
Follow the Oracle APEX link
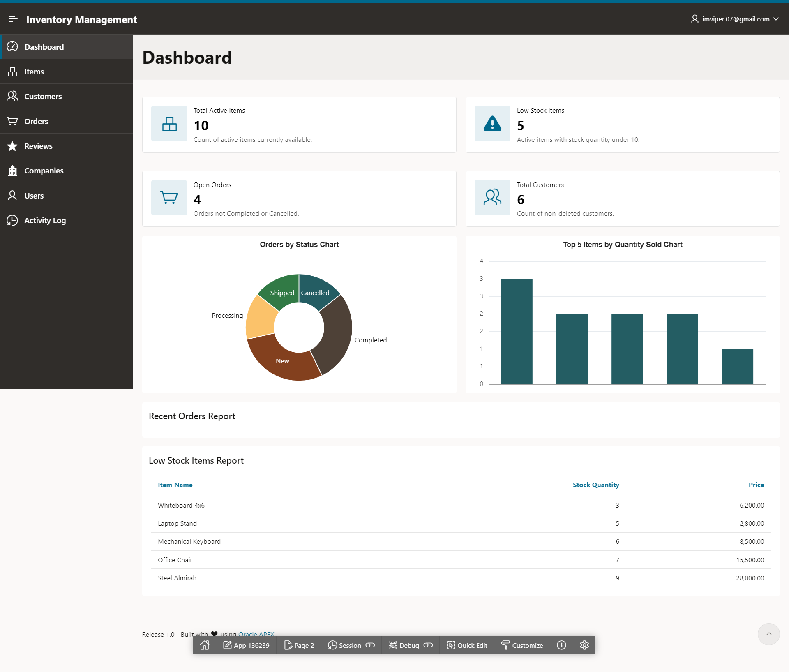(x=256, y=634)
